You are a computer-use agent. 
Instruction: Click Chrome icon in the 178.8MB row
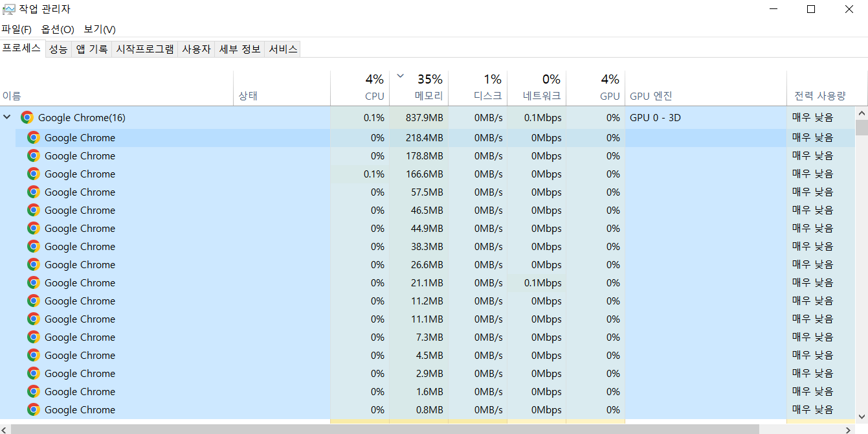pyautogui.click(x=34, y=155)
